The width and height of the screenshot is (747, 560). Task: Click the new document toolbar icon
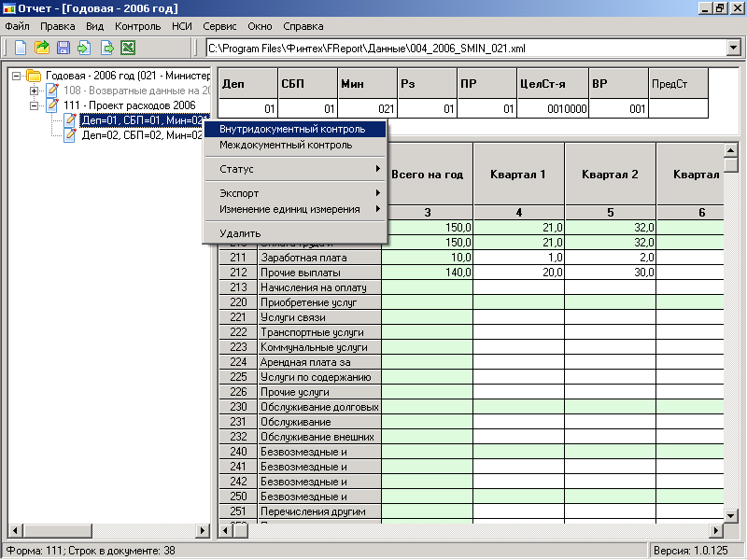tap(21, 48)
